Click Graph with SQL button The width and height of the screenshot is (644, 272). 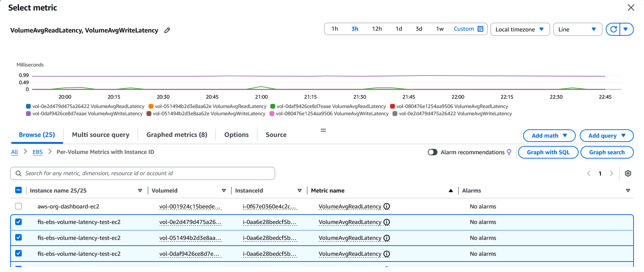[548, 152]
